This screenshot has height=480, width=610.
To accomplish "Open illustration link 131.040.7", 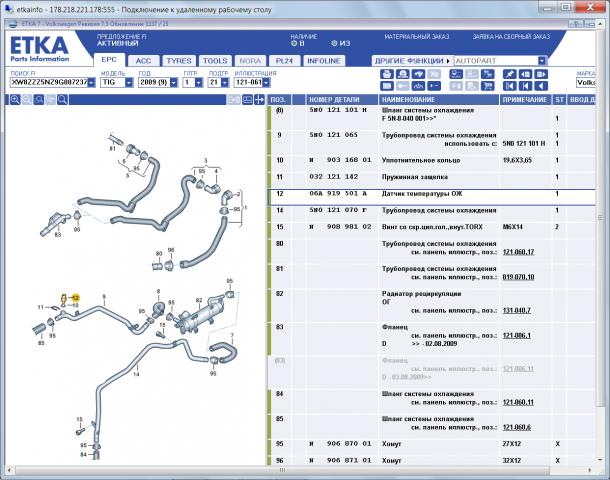I will [517, 310].
